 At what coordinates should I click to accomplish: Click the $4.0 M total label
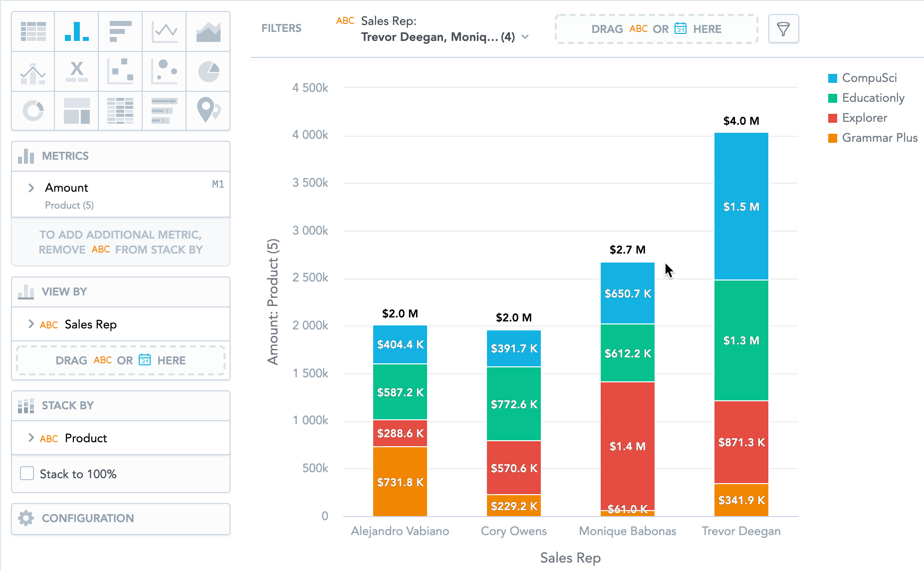click(741, 121)
